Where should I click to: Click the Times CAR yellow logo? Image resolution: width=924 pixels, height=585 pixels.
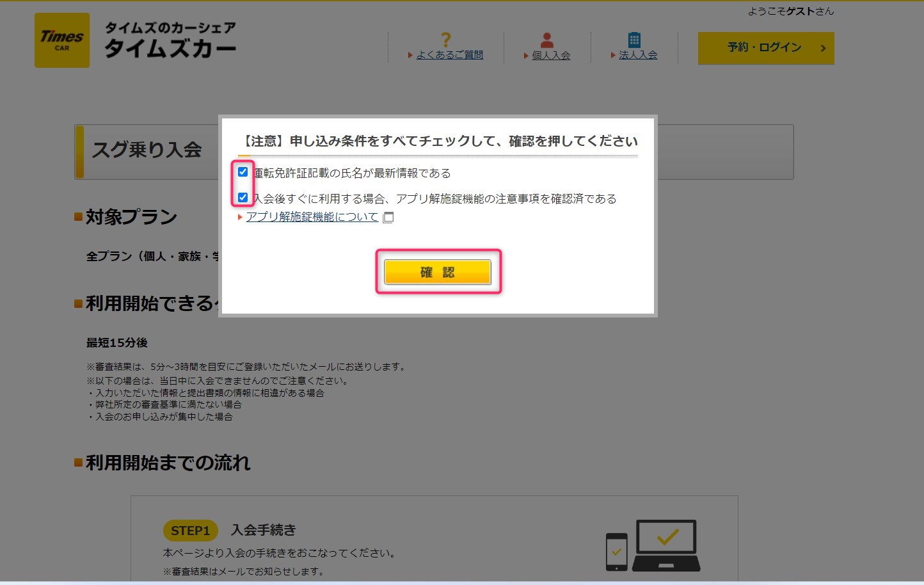click(62, 40)
